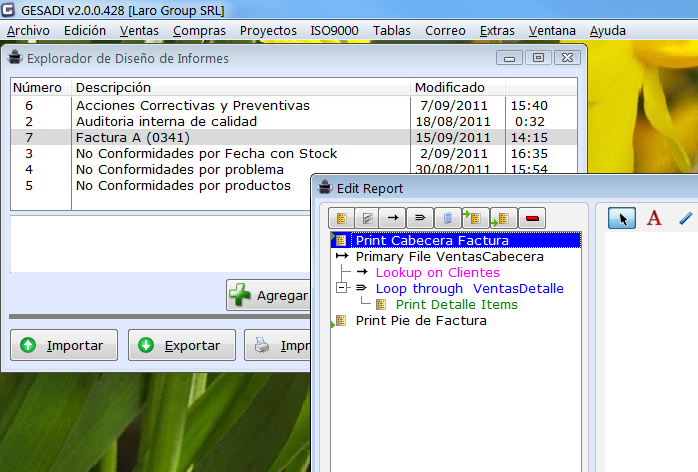This screenshot has width=698, height=472.
Task: Select the arrow pointer tool
Action: click(x=622, y=218)
